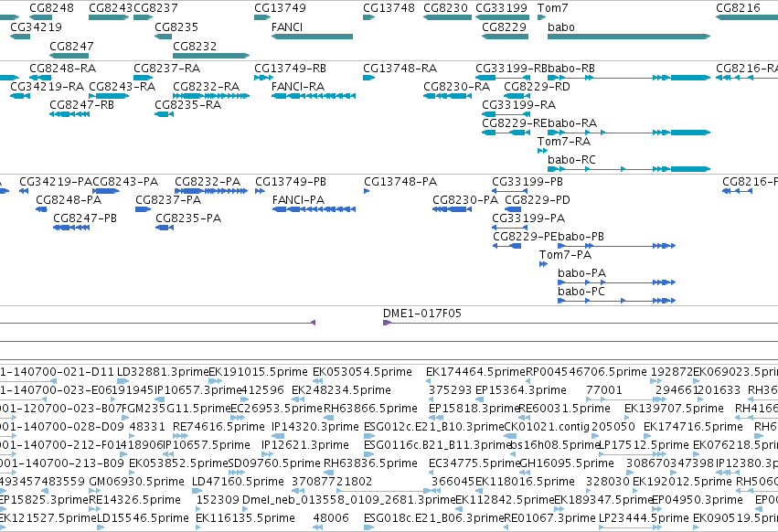Click transcript CG8229-RD
Screen dimensions: 778x532
(517, 95)
